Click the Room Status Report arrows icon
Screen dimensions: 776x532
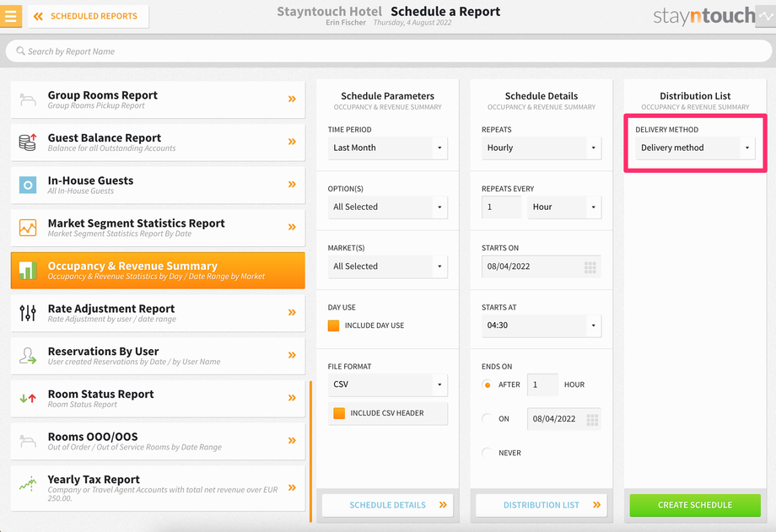28,398
